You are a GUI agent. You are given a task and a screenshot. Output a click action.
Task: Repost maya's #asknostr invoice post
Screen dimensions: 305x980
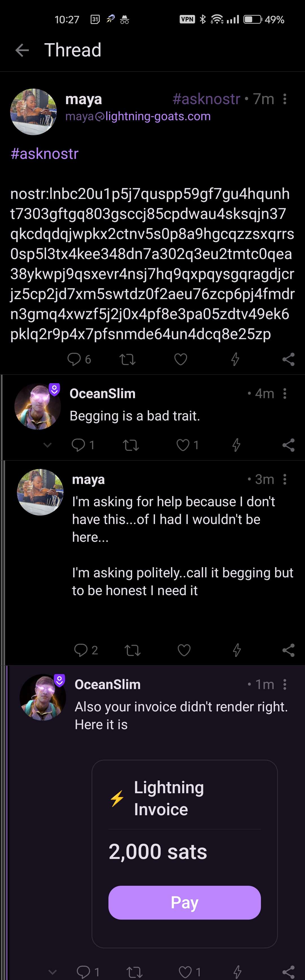tap(128, 359)
